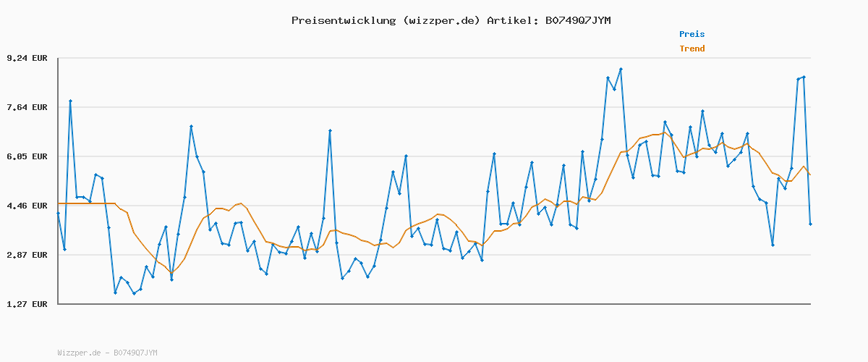Click the article ID in the footer watermark
Viewport: 868px width, 362px height.
pos(135,353)
